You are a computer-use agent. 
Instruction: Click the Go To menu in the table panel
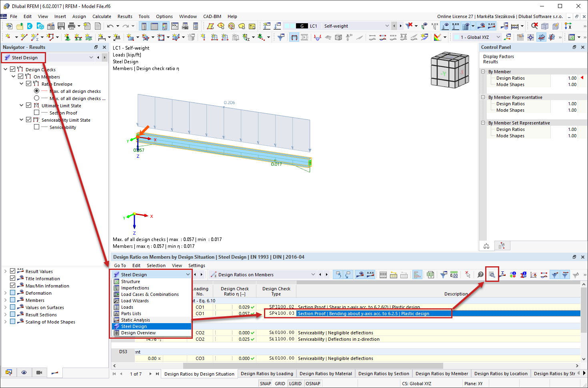click(x=120, y=265)
